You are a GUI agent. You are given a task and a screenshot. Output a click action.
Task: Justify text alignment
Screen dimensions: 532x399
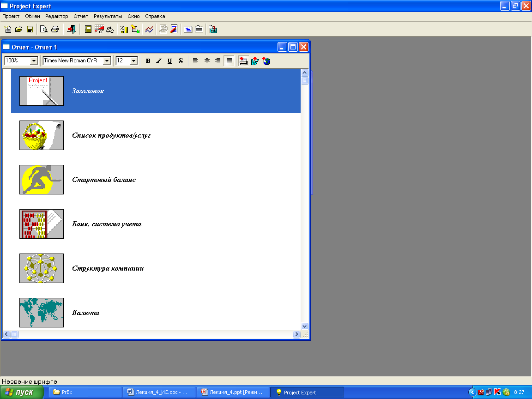230,61
